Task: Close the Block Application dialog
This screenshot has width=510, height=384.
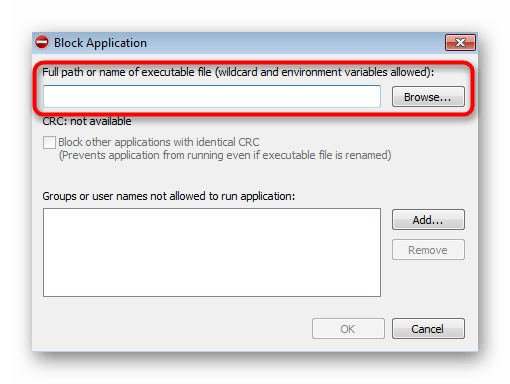Action: click(460, 42)
